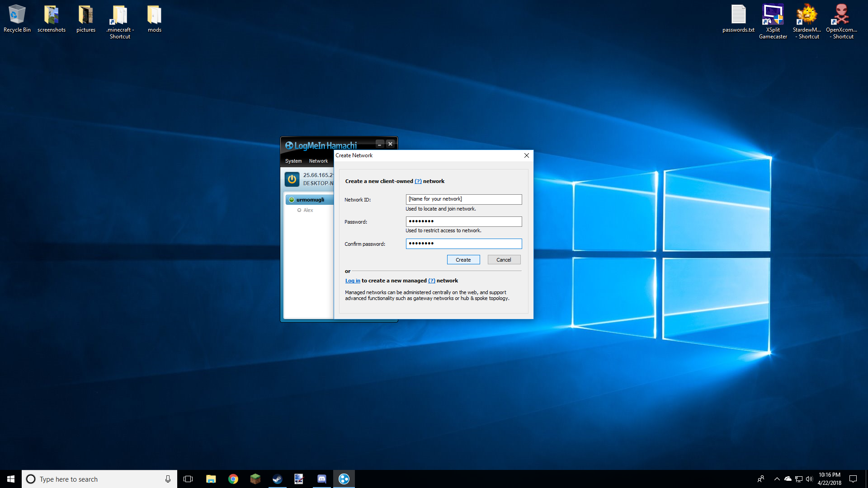Focus the Password field
This screenshot has width=868, height=488.
[x=463, y=221]
